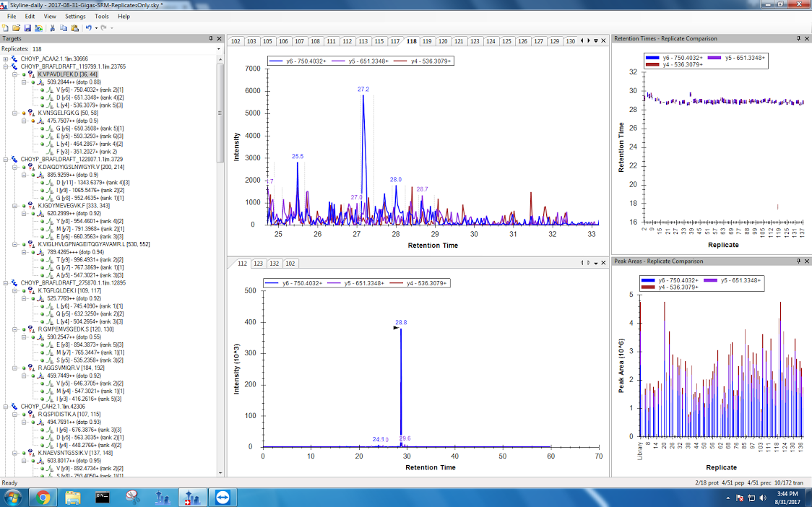
Task: Open TeamViewer from the taskbar
Action: tap(218, 497)
